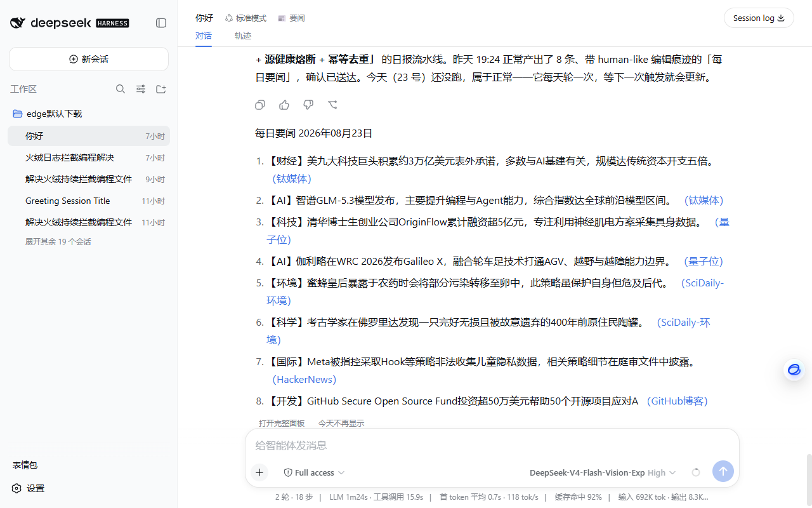The height and width of the screenshot is (508, 812).
Task: Click status text LLM 1m24s
Action: click(x=348, y=497)
